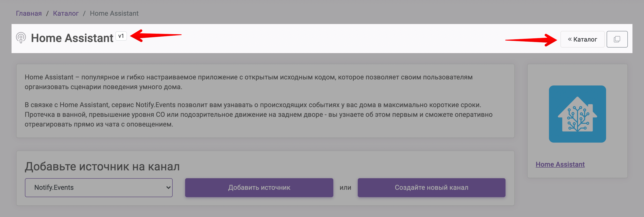Click the paragraph starting 'В связке с Home Assistant'

259,115
